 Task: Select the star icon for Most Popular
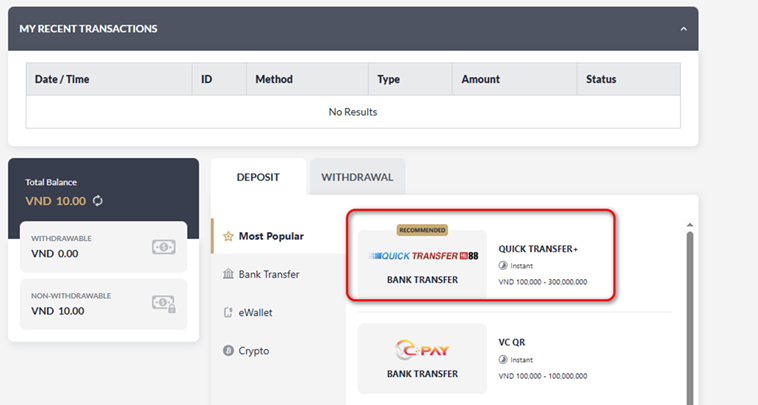(228, 236)
